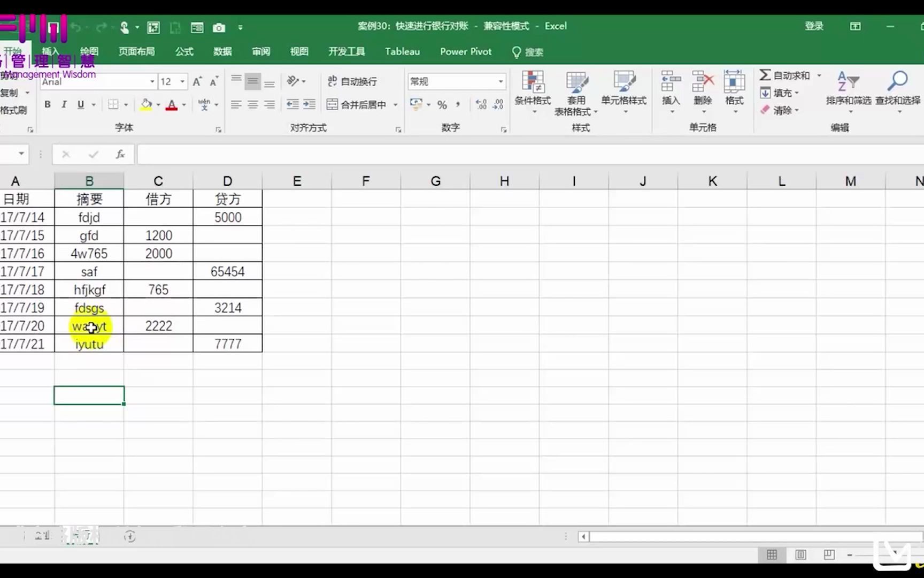Viewport: 924px width, 578px height.
Task: Open Conditional Formatting (条件格式)
Action: coord(533,93)
